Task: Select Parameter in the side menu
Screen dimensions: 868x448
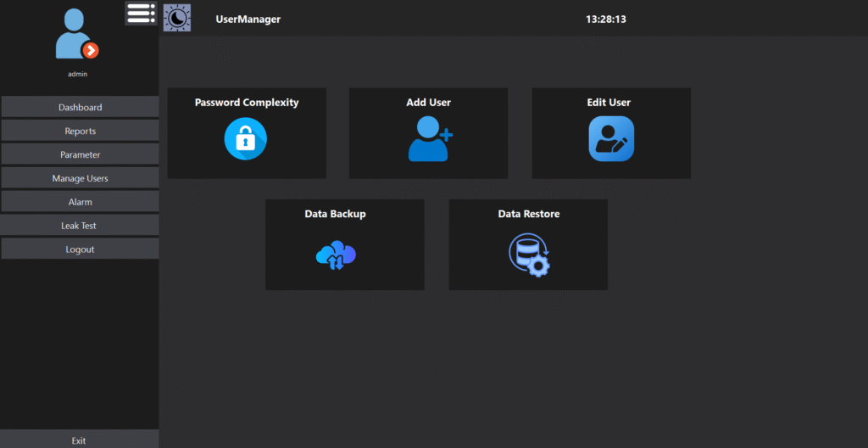Action: click(80, 154)
